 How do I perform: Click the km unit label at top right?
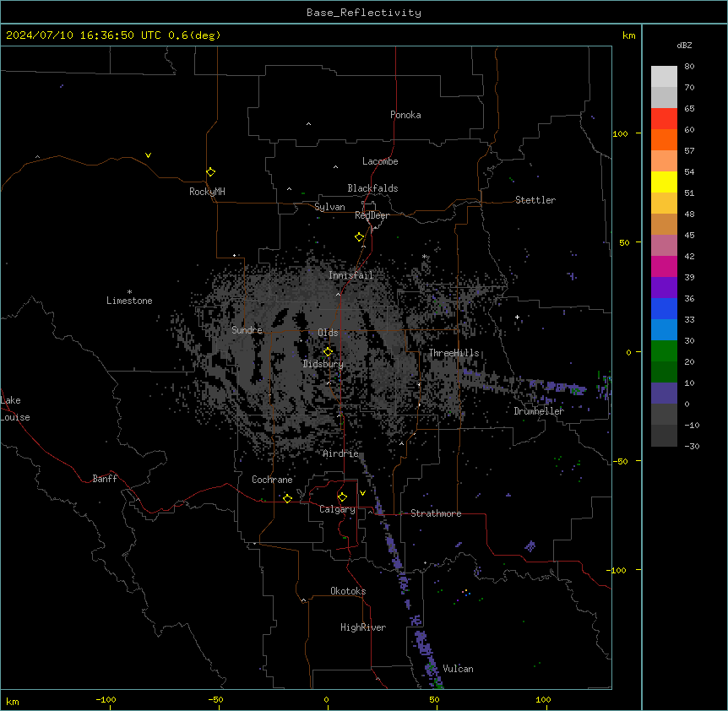628,35
